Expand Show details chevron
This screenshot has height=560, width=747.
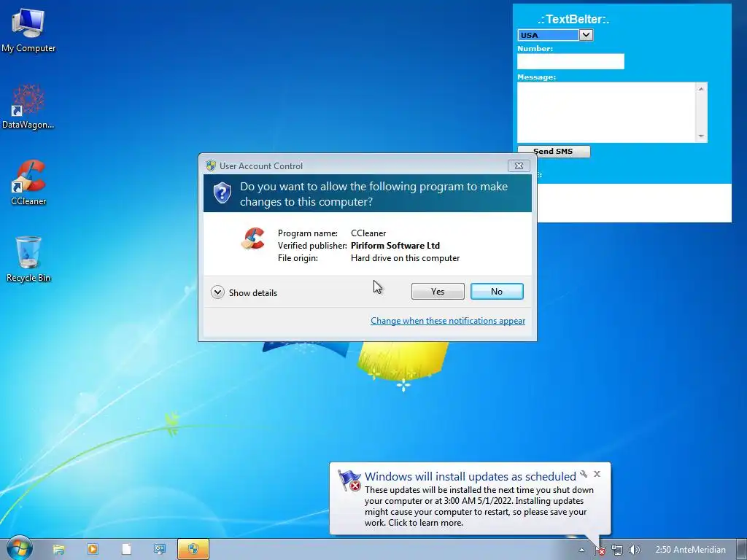[217, 292]
